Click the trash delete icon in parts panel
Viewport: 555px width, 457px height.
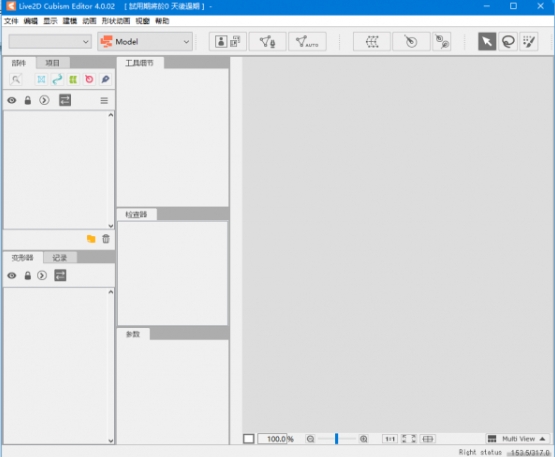(x=106, y=239)
